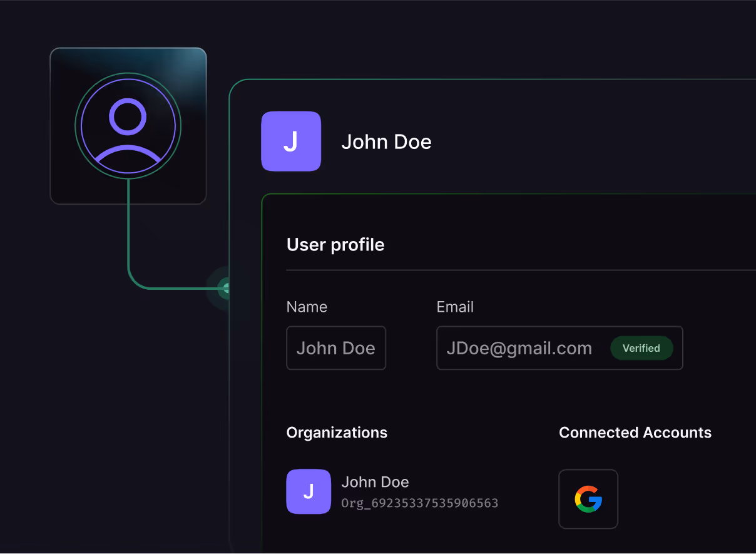Viewport: 756px width, 554px height.
Task: Select the John Doe header title
Action: point(386,142)
